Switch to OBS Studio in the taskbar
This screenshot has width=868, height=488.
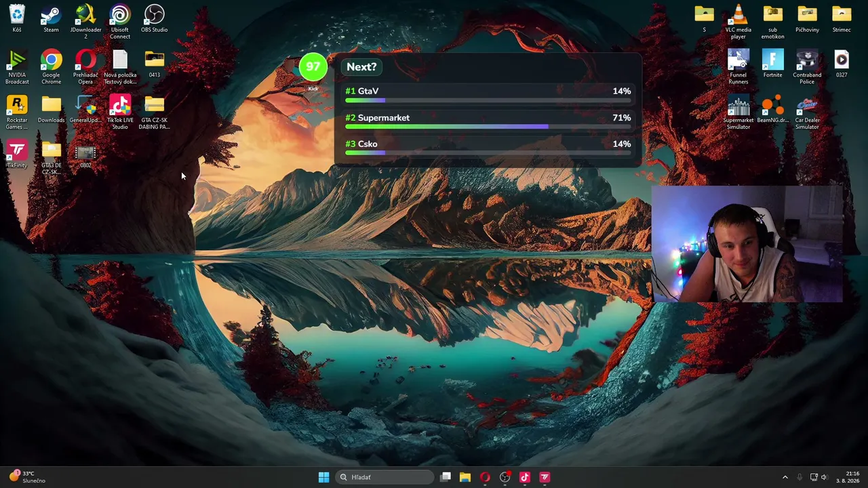(505, 477)
